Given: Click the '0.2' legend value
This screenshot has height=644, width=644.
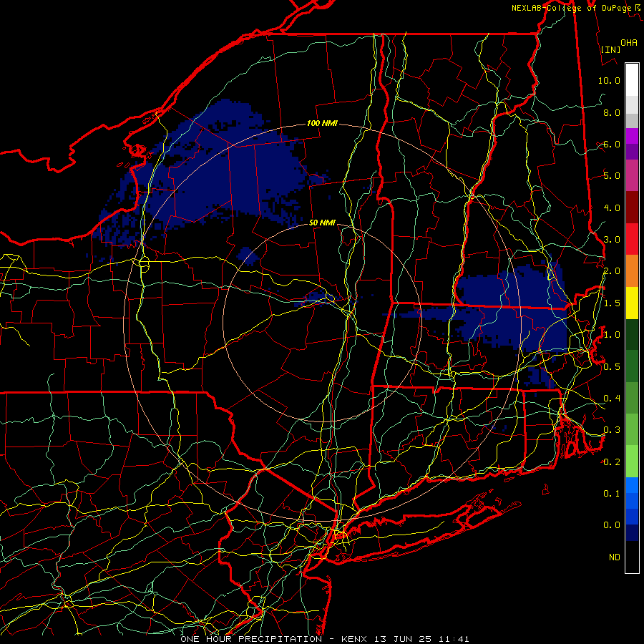Looking at the screenshot, I should tap(612, 462).
